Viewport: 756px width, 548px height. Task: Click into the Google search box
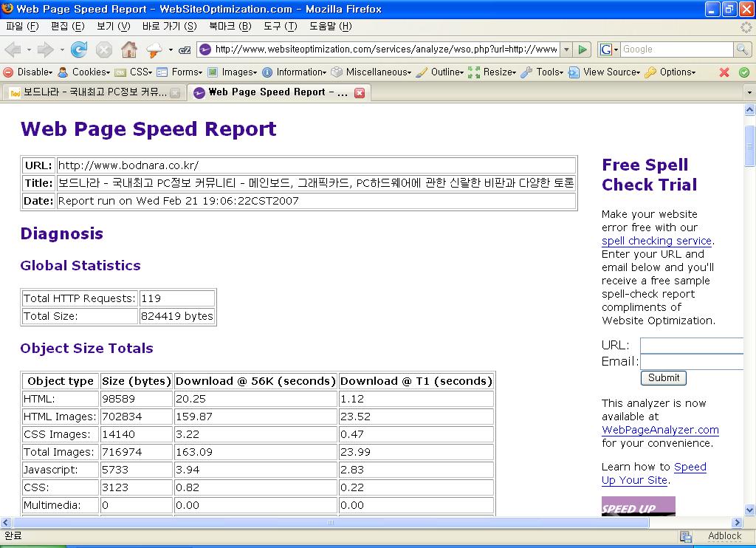pos(677,49)
